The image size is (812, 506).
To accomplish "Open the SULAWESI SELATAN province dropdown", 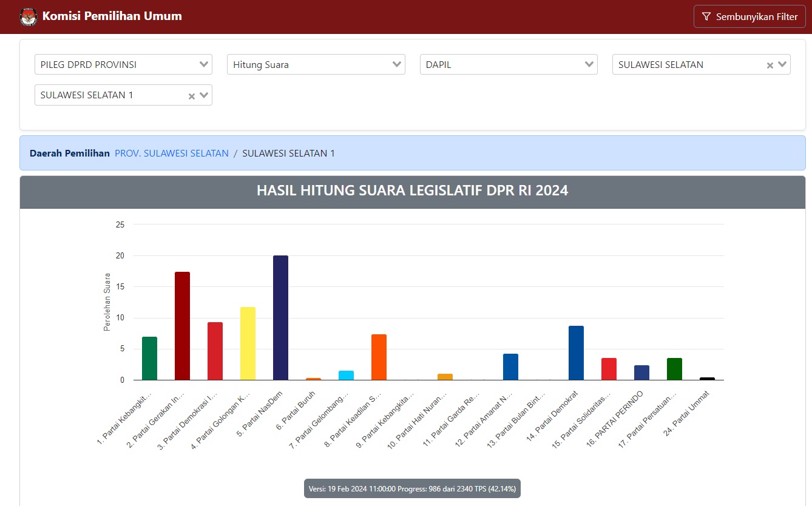I will [702, 64].
